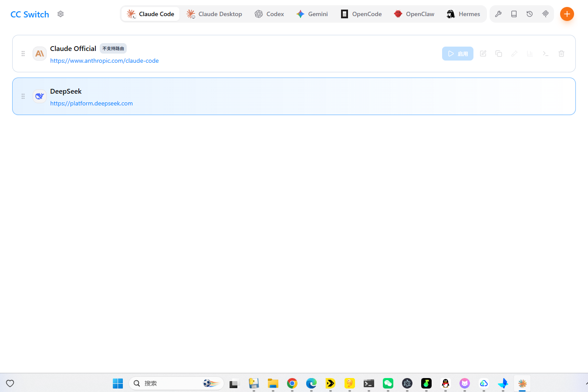Open the wrench tools icon
The height and width of the screenshot is (392, 588).
tap(498, 14)
